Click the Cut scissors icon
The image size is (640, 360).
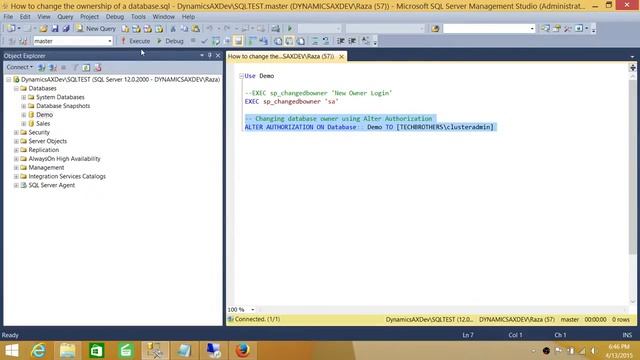(x=173, y=29)
